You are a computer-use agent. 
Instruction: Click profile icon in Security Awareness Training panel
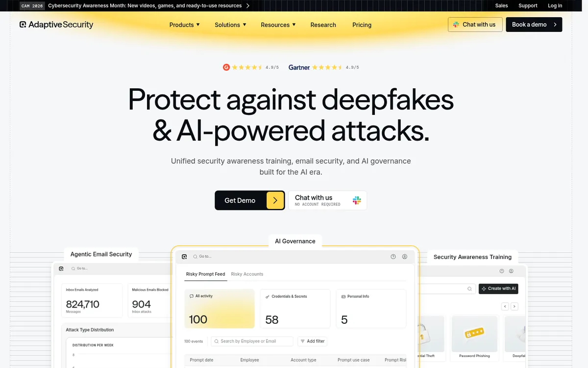[x=511, y=271]
